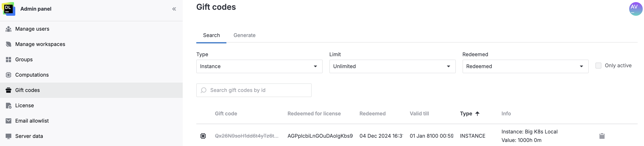644x146 pixels.
Task: Expand the Limit dropdown set to Unlimited
Action: coord(392,66)
